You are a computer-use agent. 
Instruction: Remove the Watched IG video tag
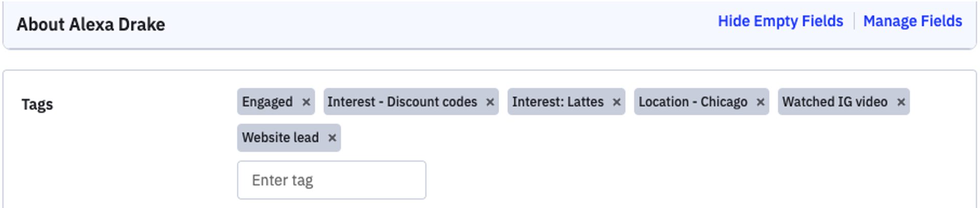[x=901, y=102]
